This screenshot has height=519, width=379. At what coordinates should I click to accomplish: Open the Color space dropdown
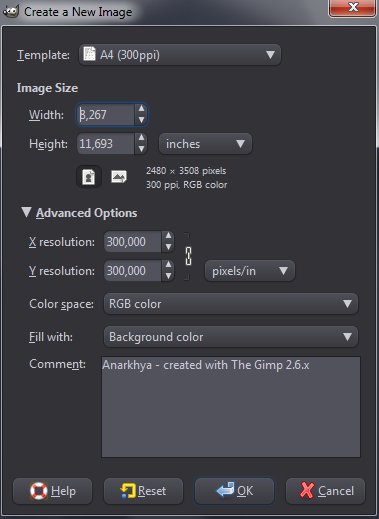[231, 304]
